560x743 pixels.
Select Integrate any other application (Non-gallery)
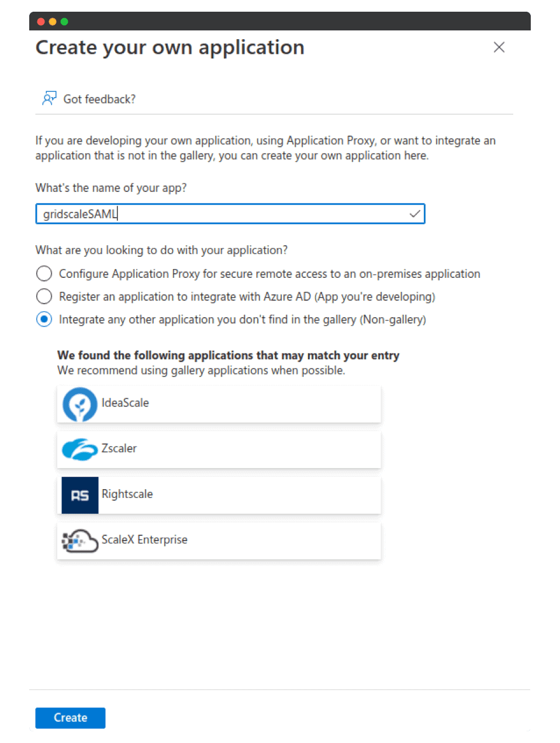pyautogui.click(x=44, y=319)
